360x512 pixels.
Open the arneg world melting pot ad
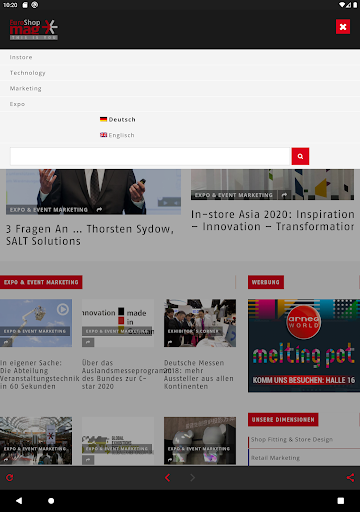coord(304,345)
